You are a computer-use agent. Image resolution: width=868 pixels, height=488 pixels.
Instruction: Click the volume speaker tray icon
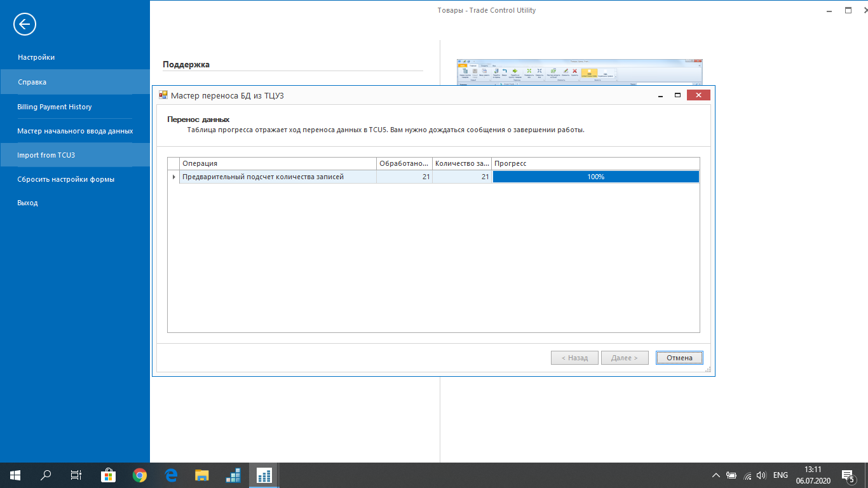[761, 475]
